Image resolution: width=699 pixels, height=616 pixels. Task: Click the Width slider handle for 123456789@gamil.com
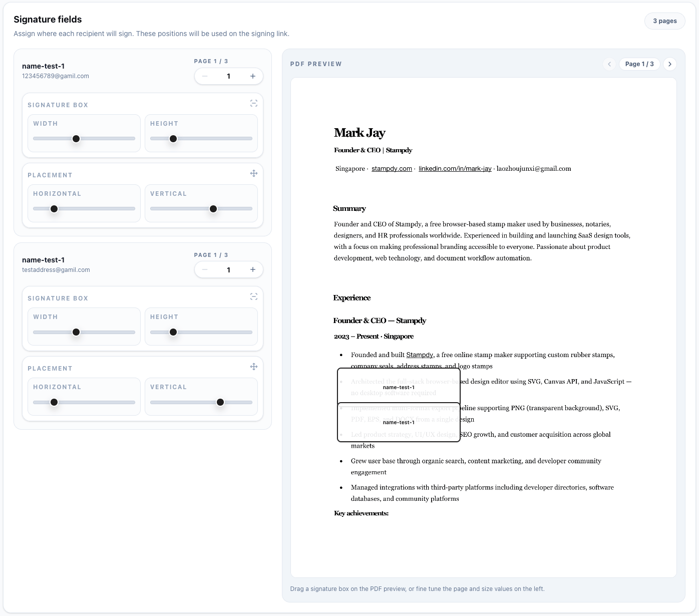coord(76,139)
